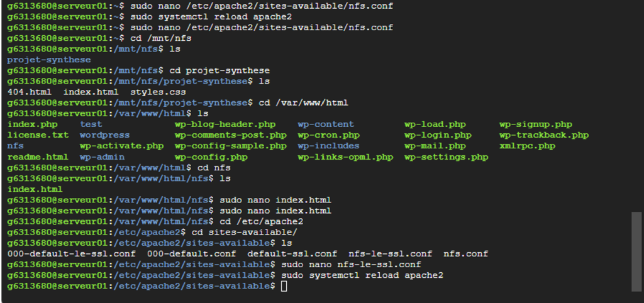Click the wordpress directory name
The width and height of the screenshot is (644, 303).
pos(104,135)
